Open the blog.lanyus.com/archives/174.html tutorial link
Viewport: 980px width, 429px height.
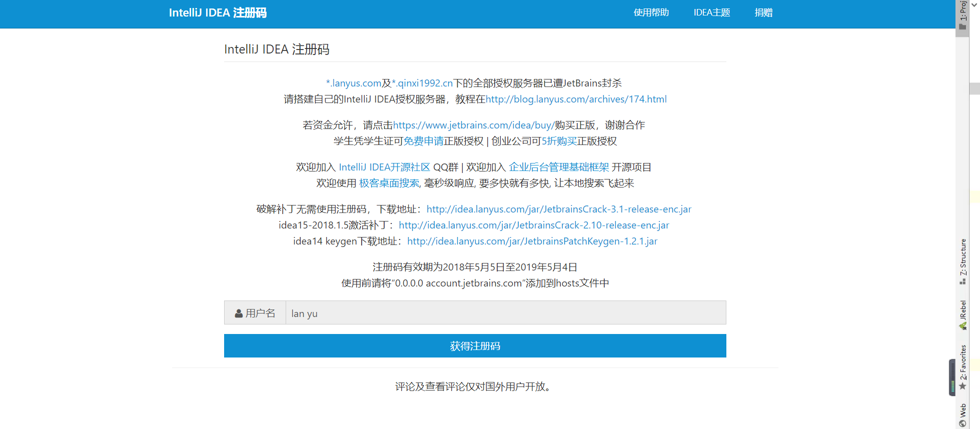click(576, 99)
